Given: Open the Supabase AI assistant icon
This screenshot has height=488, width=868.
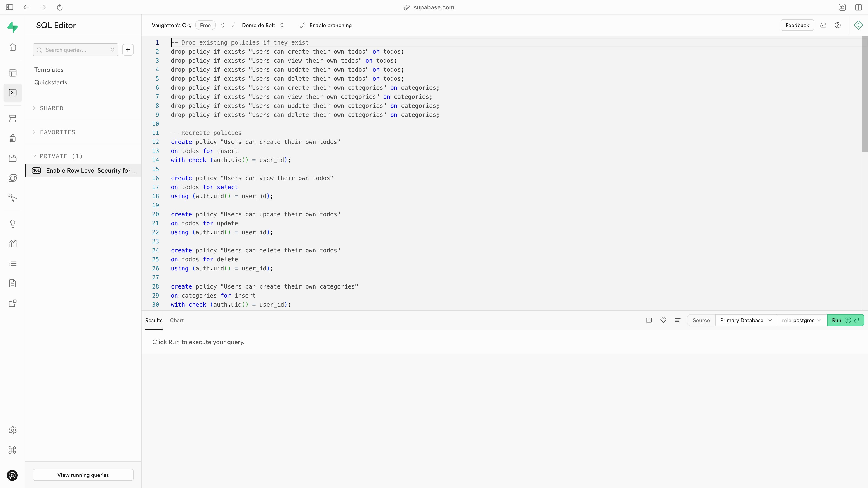Looking at the screenshot, I should pyautogui.click(x=858, y=25).
